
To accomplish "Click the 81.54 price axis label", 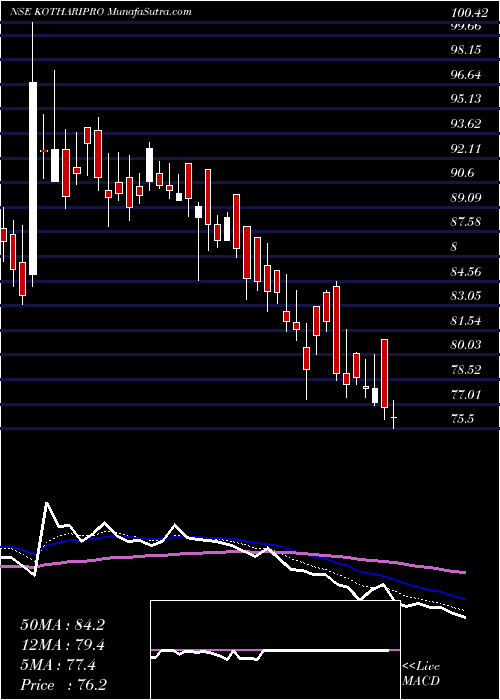I will [468, 321].
